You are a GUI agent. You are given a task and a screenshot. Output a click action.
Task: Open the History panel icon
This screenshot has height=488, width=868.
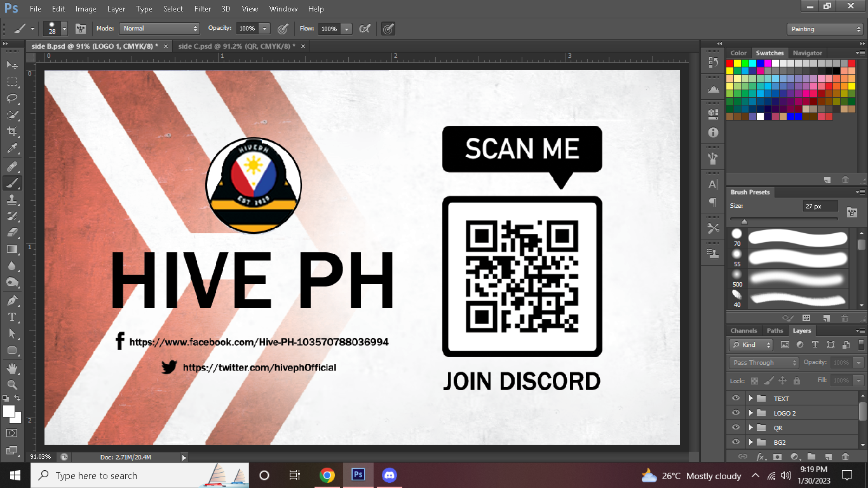click(712, 62)
